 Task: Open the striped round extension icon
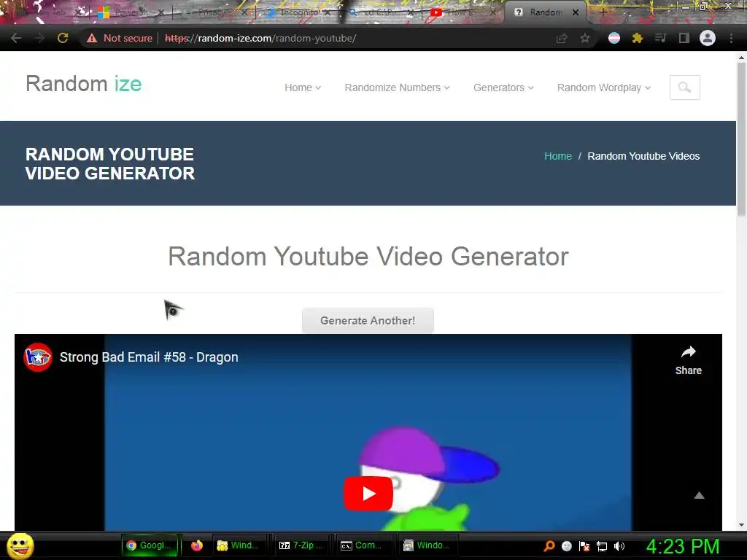click(x=614, y=38)
